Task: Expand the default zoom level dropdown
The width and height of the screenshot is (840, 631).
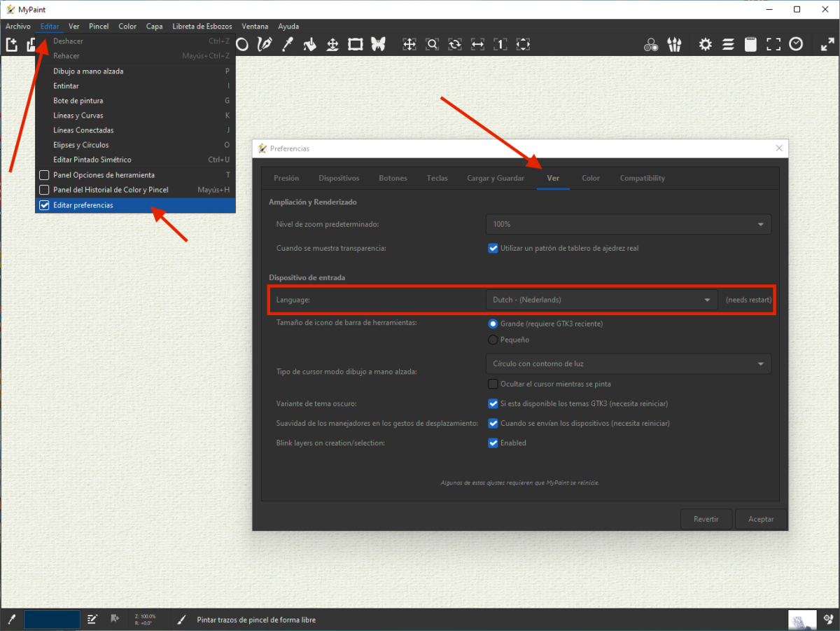Action: (x=628, y=224)
